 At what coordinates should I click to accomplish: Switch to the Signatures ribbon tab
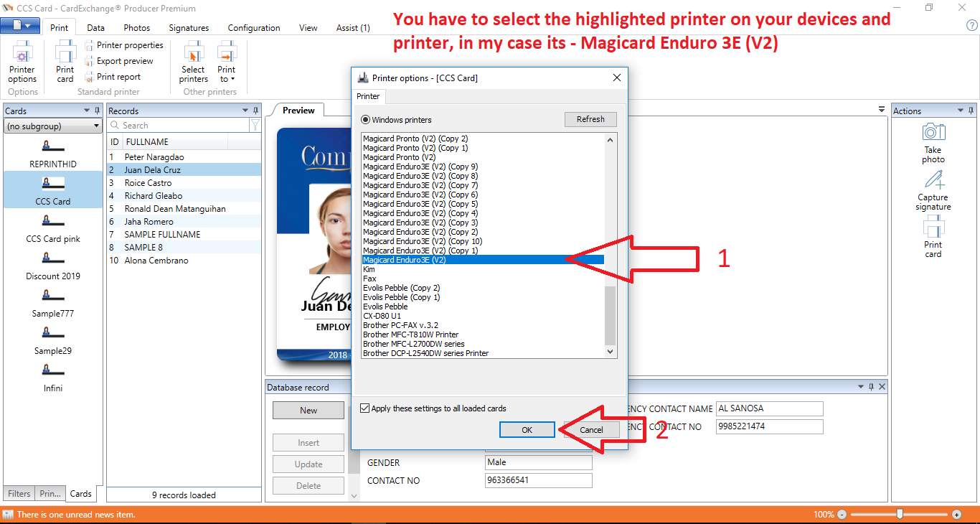click(189, 28)
